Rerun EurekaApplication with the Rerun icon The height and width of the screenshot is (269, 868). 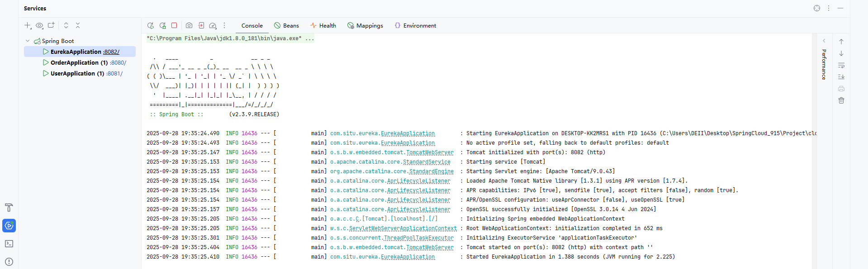(151, 26)
